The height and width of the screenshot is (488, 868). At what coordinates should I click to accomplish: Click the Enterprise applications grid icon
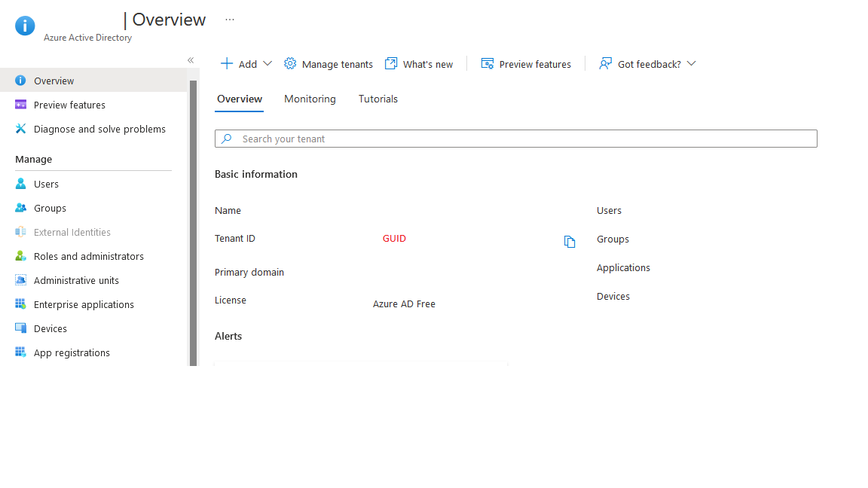pos(20,304)
